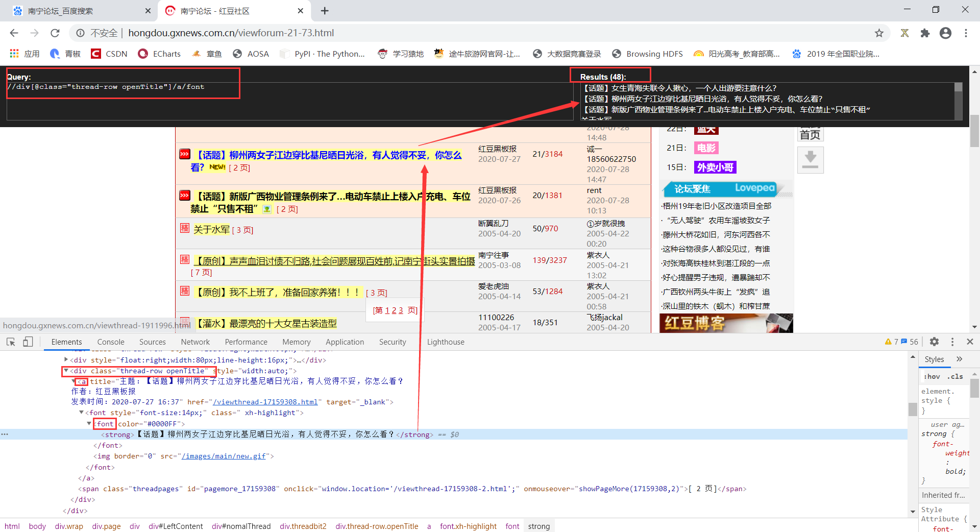Screen dimensions: 980x532
Task: Open the AOSA bookmark
Action: 251,54
